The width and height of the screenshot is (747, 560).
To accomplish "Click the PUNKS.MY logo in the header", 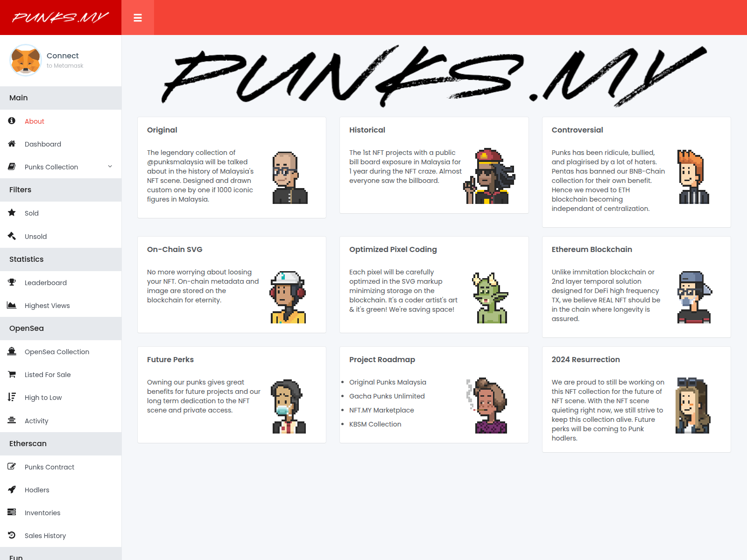I will click(61, 18).
